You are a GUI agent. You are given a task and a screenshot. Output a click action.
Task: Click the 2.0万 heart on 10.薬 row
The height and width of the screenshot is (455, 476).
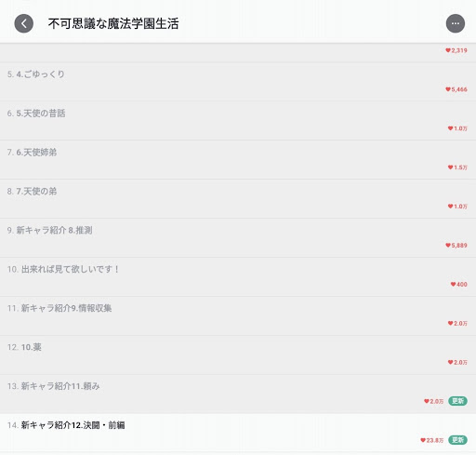(457, 363)
